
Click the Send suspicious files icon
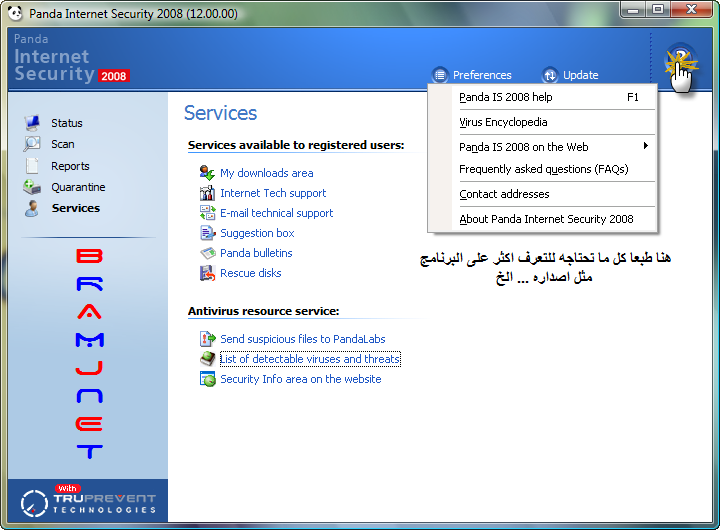(x=207, y=339)
